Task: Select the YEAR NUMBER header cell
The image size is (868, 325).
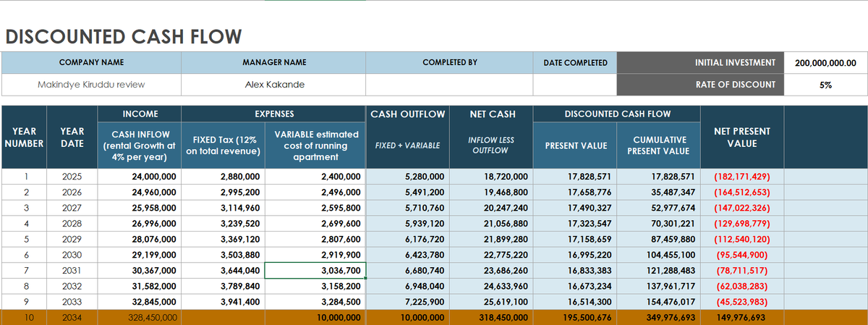Action: point(25,138)
